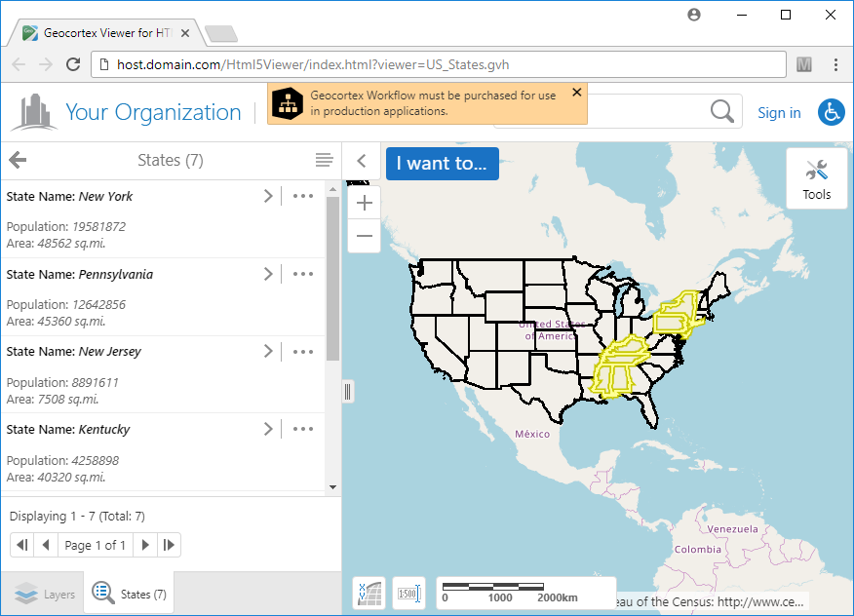Switch to the Layers tab
Image resolution: width=854 pixels, height=616 pixels.
(45, 594)
